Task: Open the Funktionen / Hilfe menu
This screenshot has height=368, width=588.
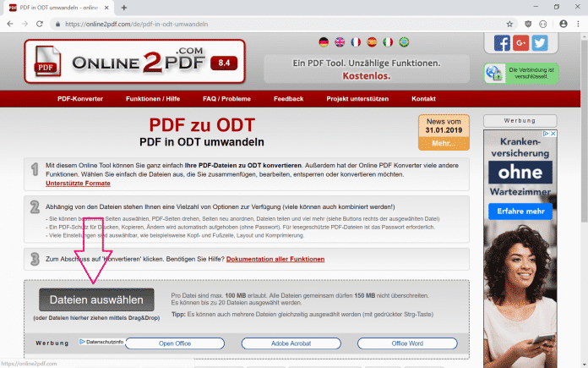Action: (153, 99)
